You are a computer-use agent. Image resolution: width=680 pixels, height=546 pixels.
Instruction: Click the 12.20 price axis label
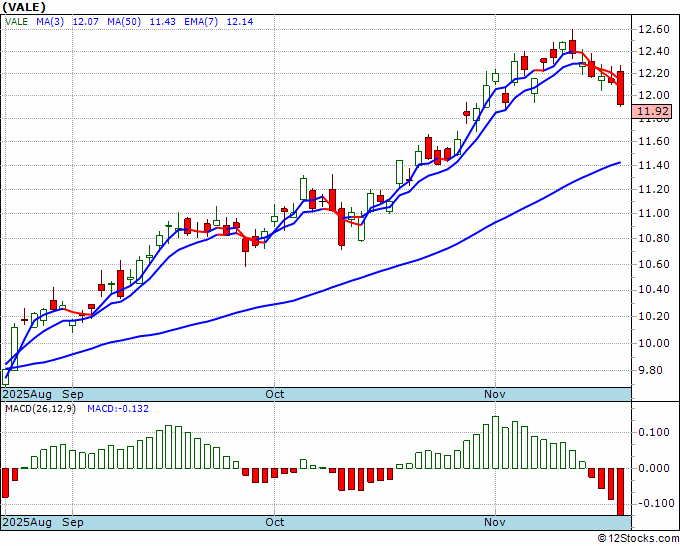(x=654, y=73)
